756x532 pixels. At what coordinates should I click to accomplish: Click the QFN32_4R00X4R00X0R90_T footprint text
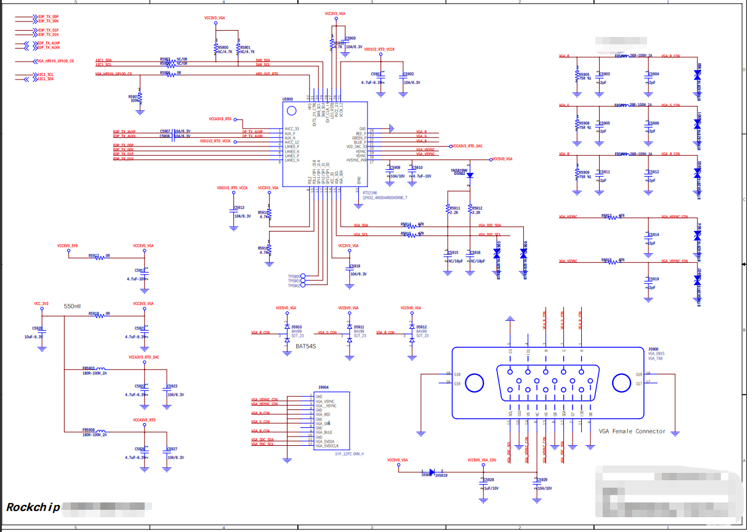pyautogui.click(x=385, y=198)
